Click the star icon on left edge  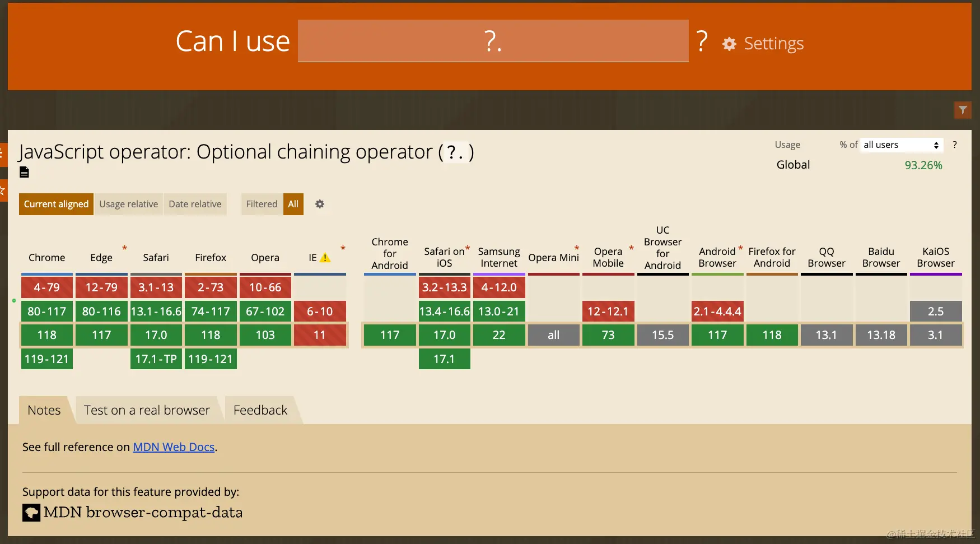(x=3, y=190)
